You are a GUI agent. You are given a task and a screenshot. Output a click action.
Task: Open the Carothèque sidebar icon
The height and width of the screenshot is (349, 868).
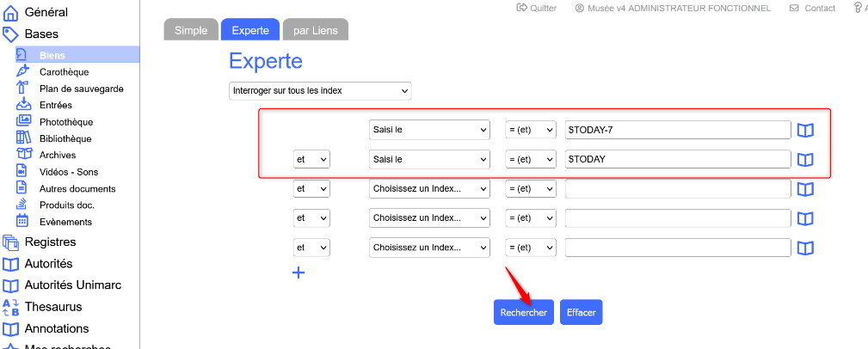point(23,72)
